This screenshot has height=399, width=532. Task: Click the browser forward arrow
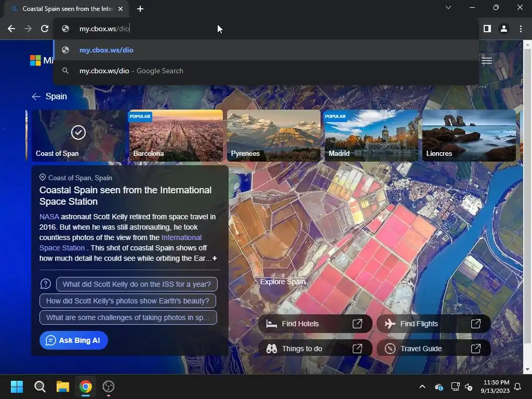tap(28, 29)
